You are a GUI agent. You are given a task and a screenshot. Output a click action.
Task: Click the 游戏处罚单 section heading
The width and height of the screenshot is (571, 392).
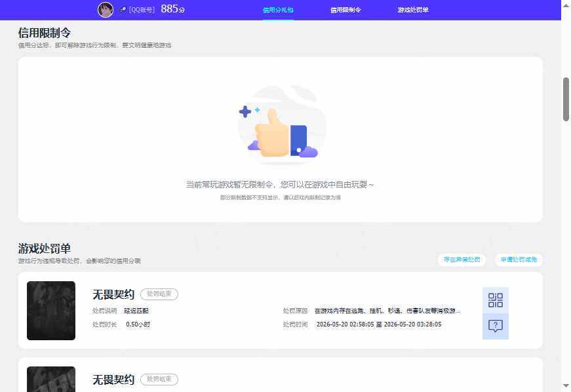tap(45, 248)
